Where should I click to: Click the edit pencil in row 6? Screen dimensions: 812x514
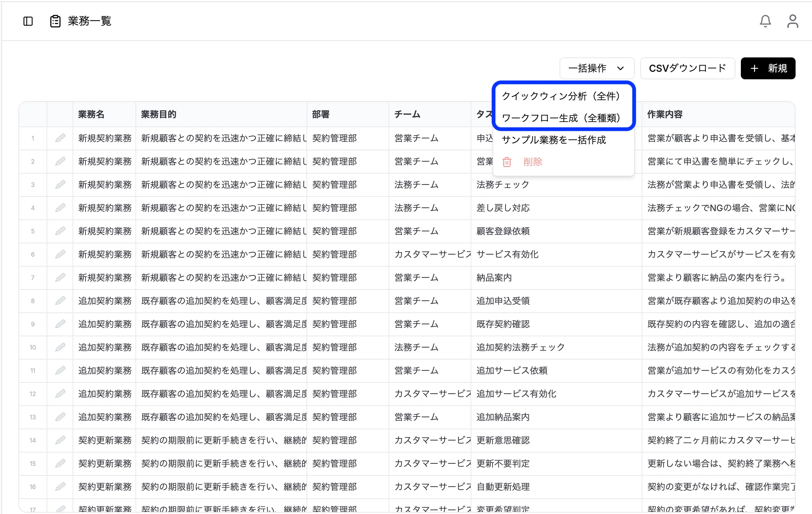point(60,255)
